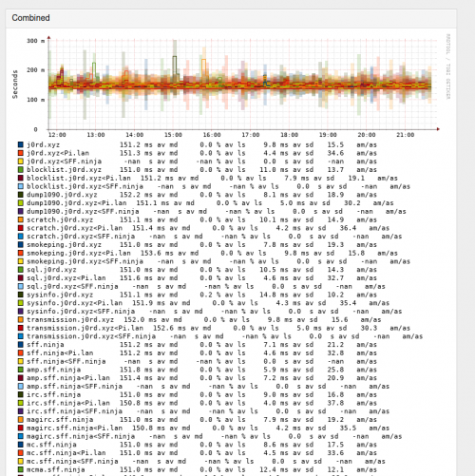
Task: Click the transmission.j0rd.xyz legend label
Action: pyautogui.click(x=70, y=320)
